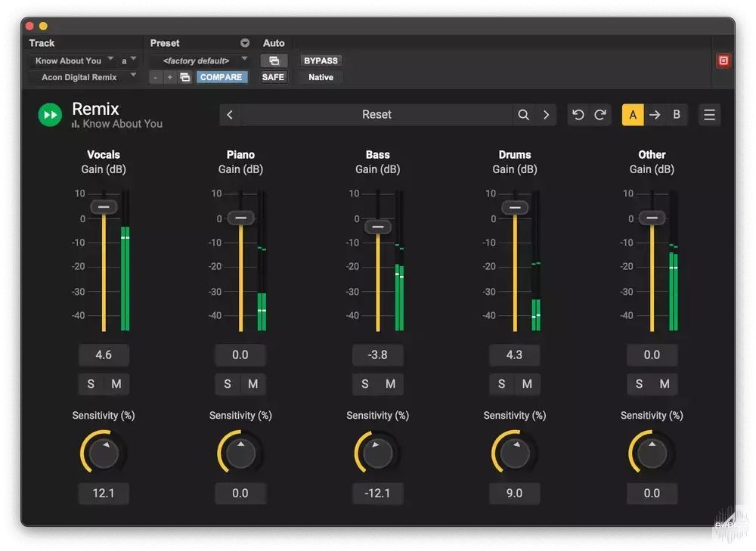Click Vocals sensitivity 12.1 field
The image size is (756, 551).
[104, 493]
